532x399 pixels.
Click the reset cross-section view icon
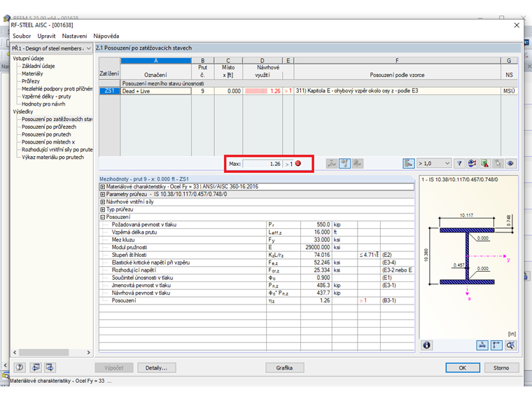tap(510, 345)
